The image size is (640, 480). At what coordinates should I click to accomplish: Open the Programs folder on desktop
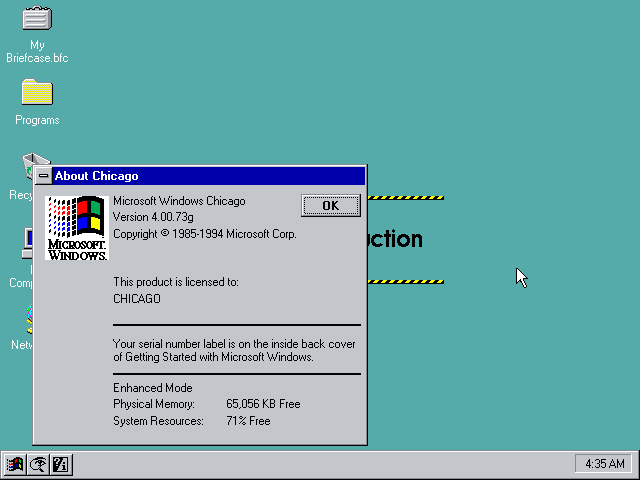coord(37,94)
